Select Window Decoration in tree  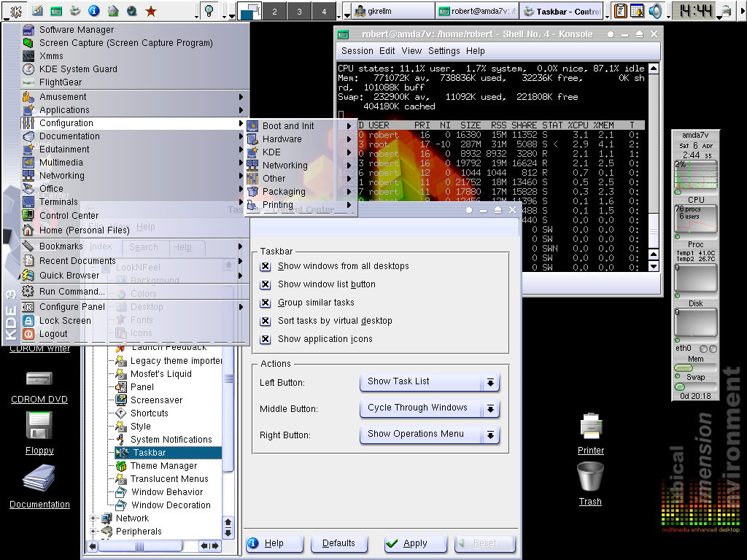click(x=171, y=505)
